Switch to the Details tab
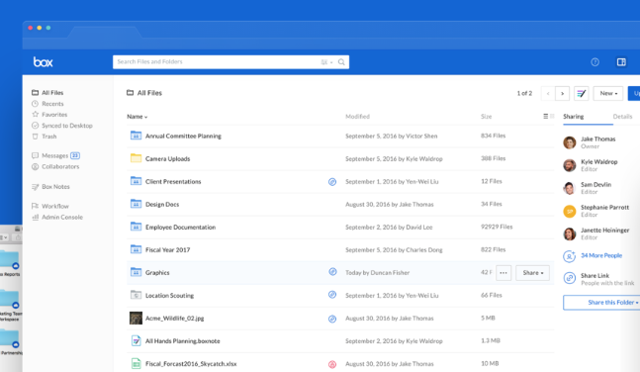Screen dimensions: 640x372 (622, 117)
